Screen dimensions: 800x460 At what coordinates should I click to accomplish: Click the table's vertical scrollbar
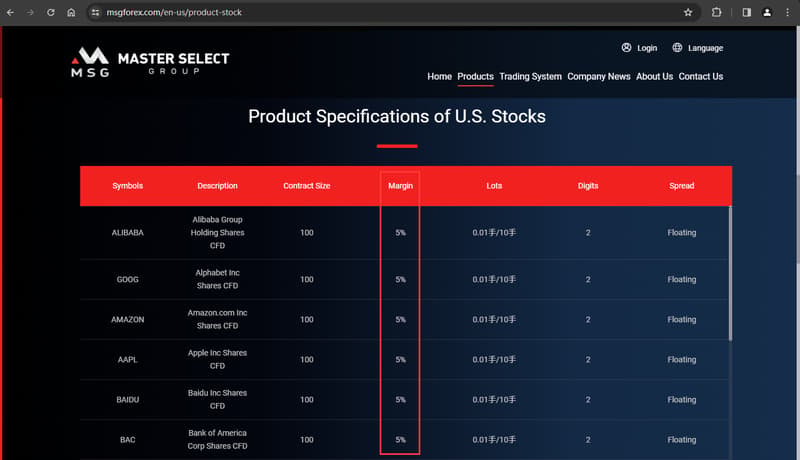(730, 273)
